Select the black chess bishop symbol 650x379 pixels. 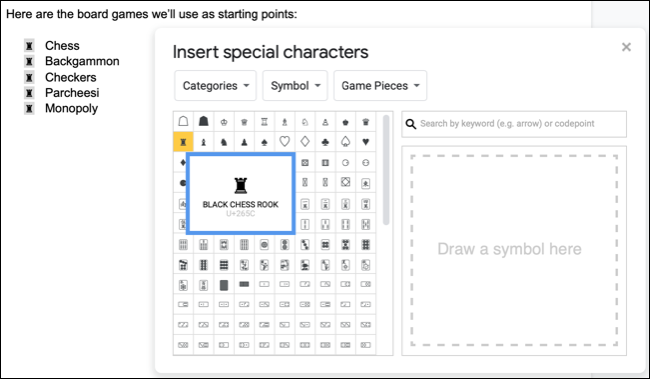pos(204,142)
